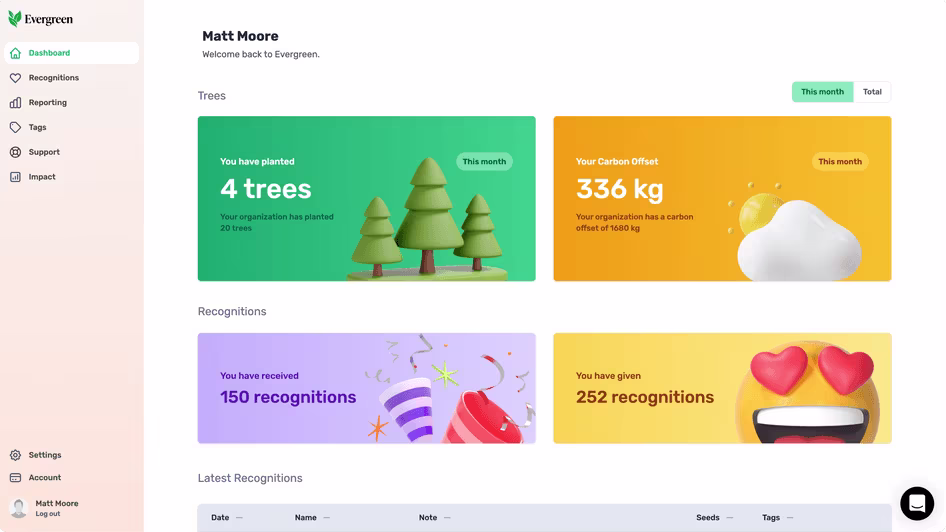This screenshot has width=946, height=532.
Task: Click 'Welcome back to Evergreen.' text
Action: (261, 54)
